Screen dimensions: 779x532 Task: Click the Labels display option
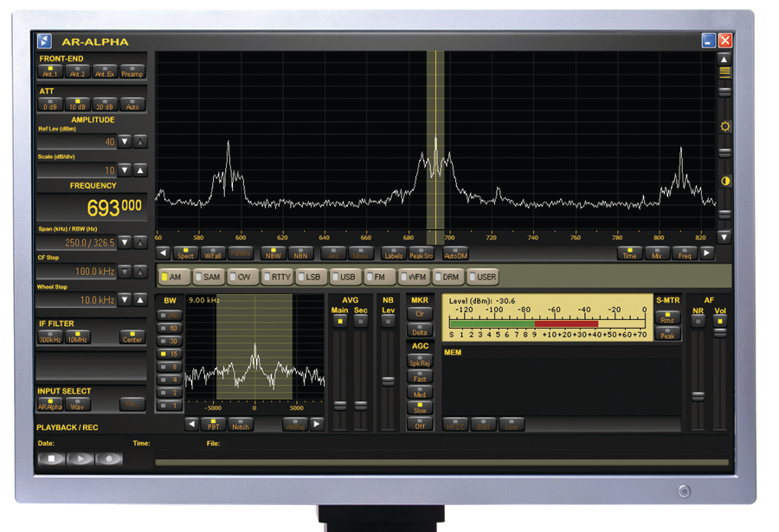(393, 253)
